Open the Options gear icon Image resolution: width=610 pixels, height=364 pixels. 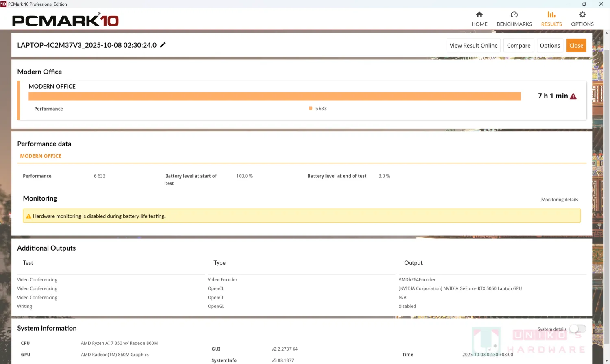point(582,15)
